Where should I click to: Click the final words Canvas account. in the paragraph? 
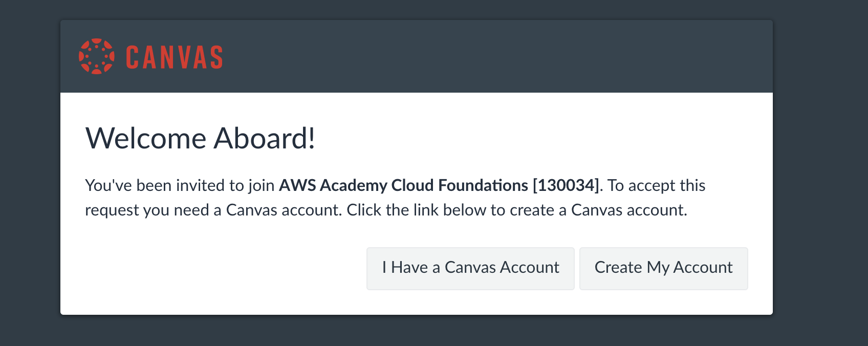click(629, 210)
